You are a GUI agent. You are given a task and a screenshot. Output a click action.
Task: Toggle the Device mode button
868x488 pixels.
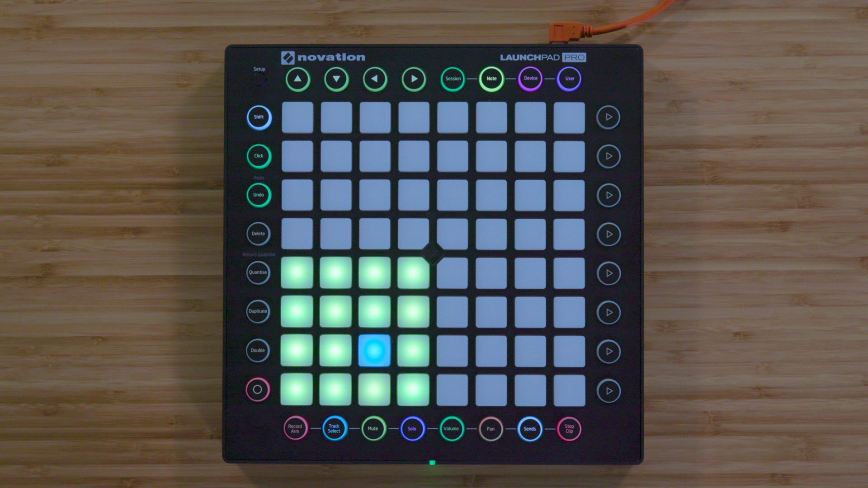(x=528, y=78)
